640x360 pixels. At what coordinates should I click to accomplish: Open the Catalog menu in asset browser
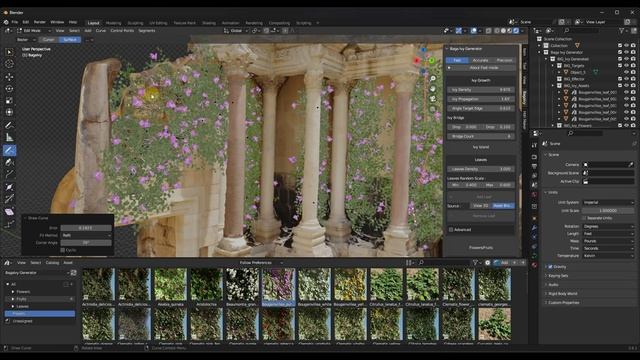click(x=52, y=263)
